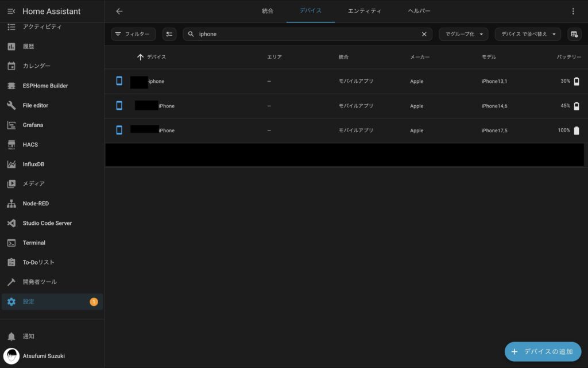Open ESPHome Builder from the sidebar

point(45,86)
